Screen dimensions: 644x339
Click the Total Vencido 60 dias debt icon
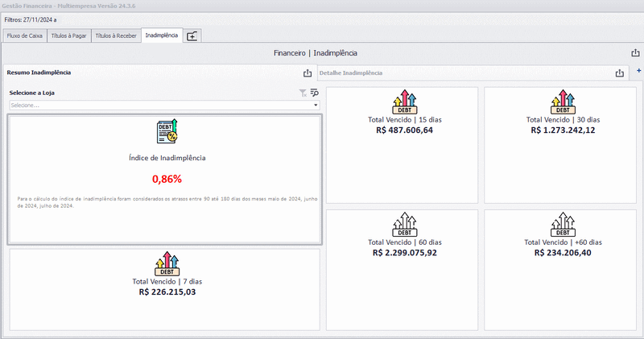click(405, 225)
